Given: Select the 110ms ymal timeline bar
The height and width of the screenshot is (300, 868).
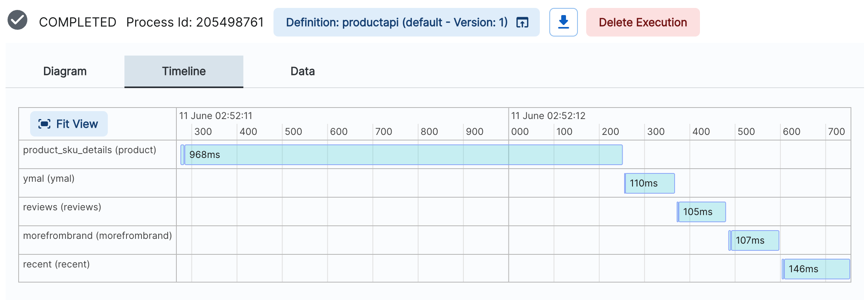Looking at the screenshot, I should pyautogui.click(x=649, y=183).
